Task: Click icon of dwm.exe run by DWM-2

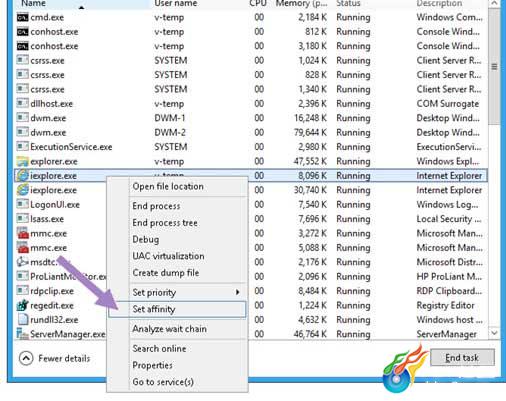Action: (22, 132)
